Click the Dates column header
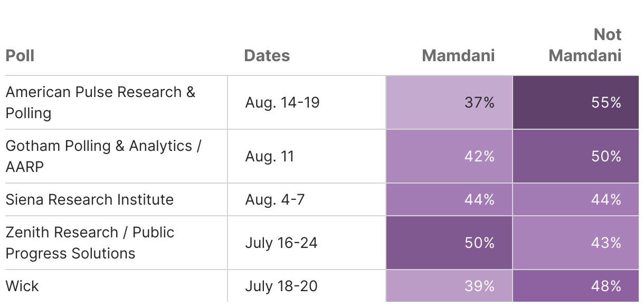The height and width of the screenshot is (307, 644). point(267,55)
